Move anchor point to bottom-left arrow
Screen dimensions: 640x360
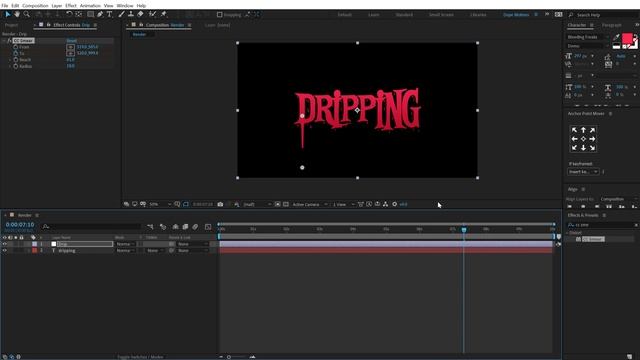tap(574, 148)
